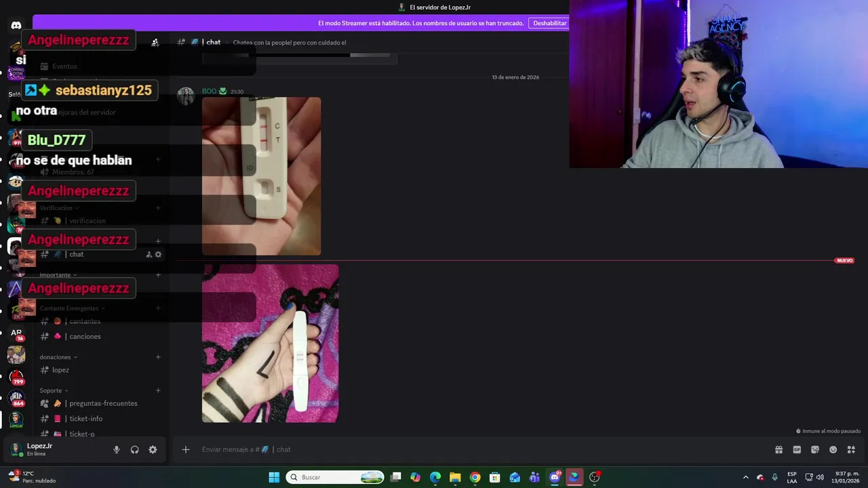Disable Streamer mode with Deshabilitar button
The height and width of the screenshot is (488, 868).
click(x=550, y=23)
